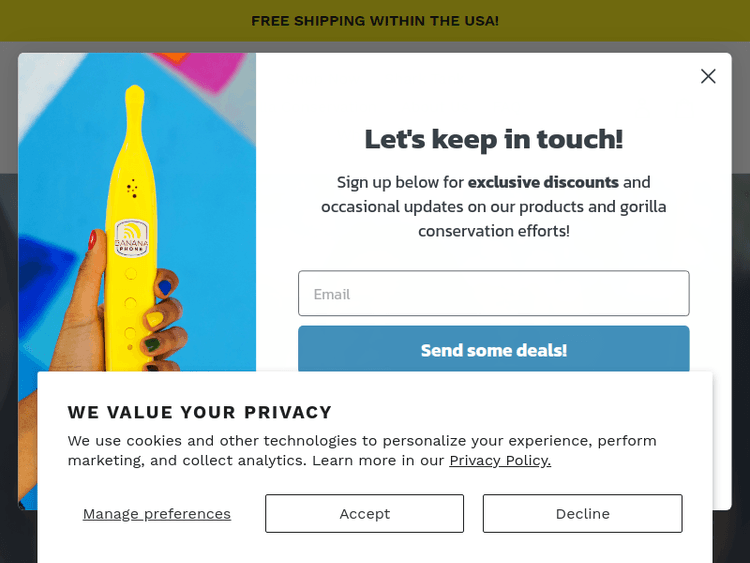Click the "We value your privacy" heading

[x=200, y=412]
